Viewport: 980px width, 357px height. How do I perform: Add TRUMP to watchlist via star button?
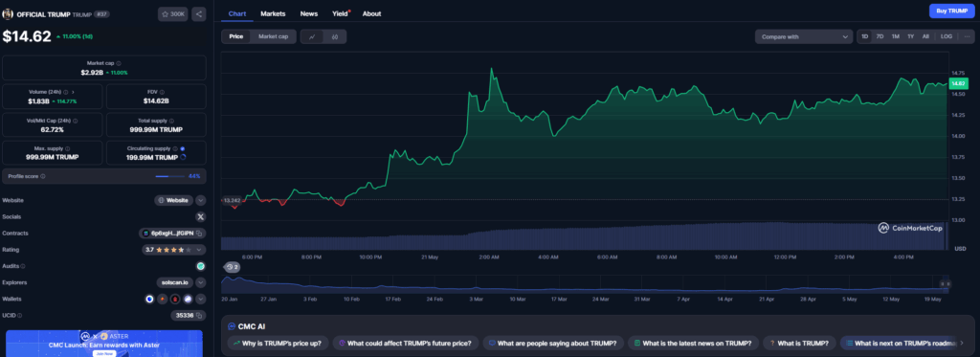point(173,13)
